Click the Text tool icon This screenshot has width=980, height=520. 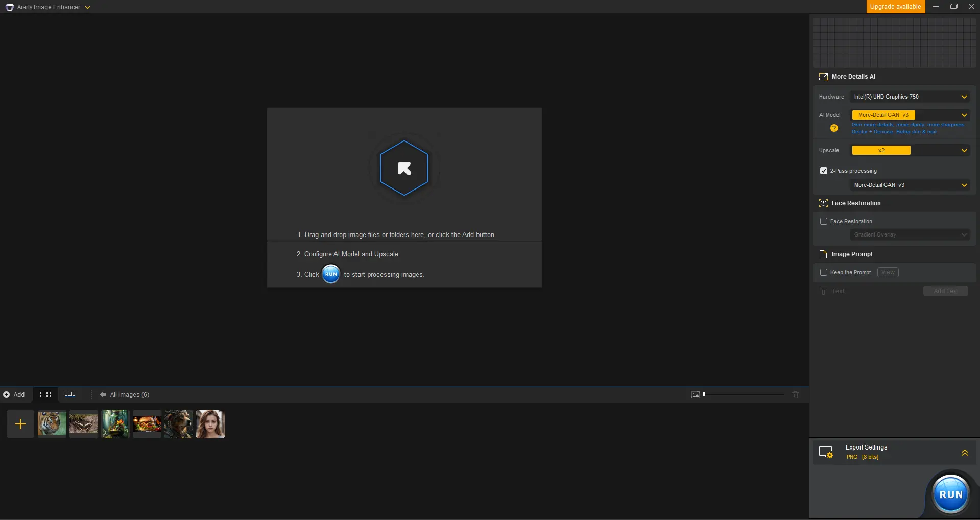823,291
